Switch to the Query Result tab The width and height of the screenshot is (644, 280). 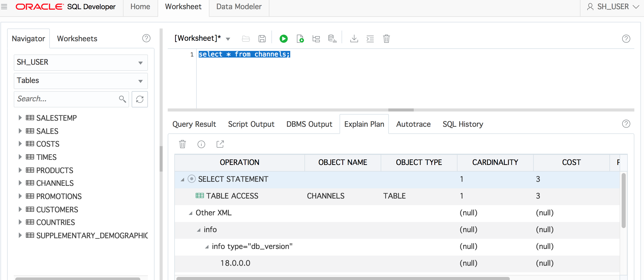tap(194, 124)
